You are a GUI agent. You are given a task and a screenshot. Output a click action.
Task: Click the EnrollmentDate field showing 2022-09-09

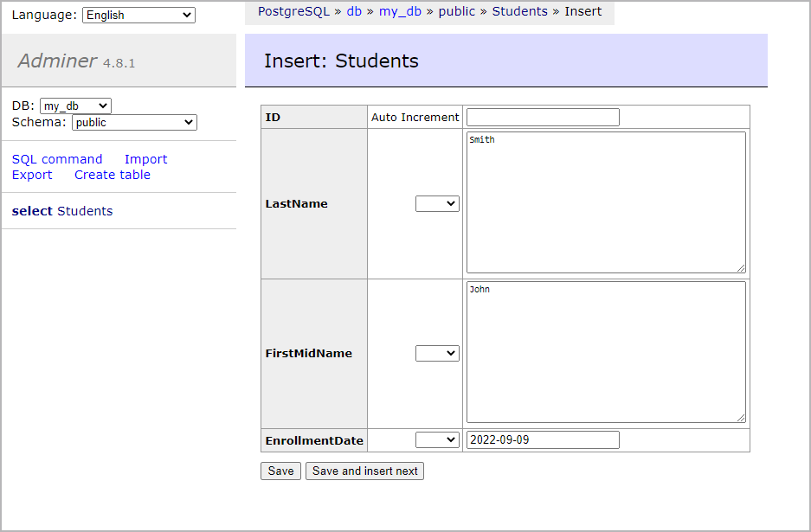click(543, 440)
